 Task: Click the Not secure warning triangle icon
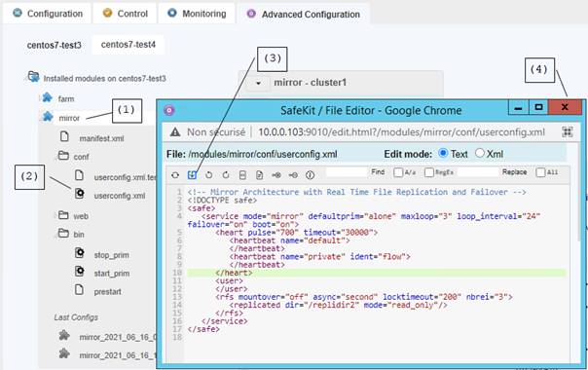(175, 132)
